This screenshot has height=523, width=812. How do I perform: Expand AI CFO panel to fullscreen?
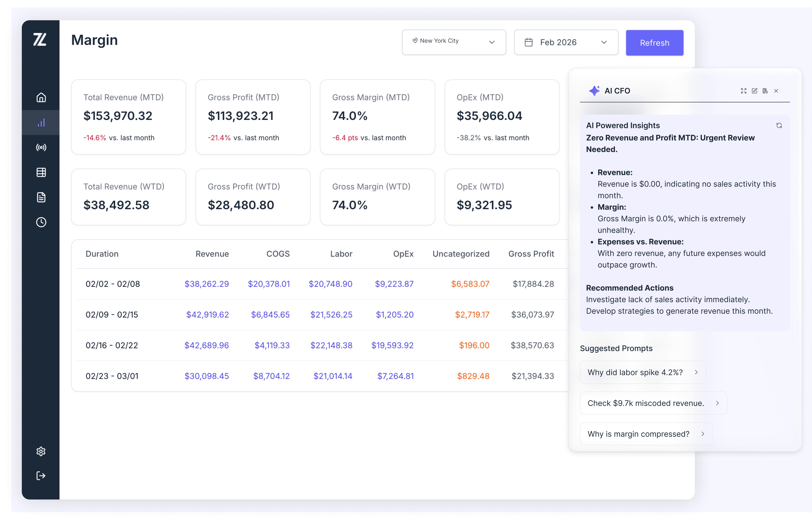tap(744, 91)
